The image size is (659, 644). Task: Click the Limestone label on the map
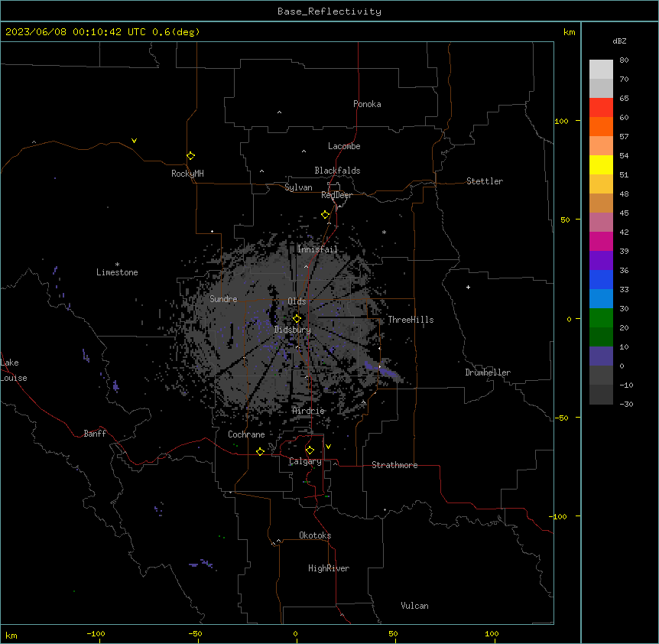click(117, 272)
